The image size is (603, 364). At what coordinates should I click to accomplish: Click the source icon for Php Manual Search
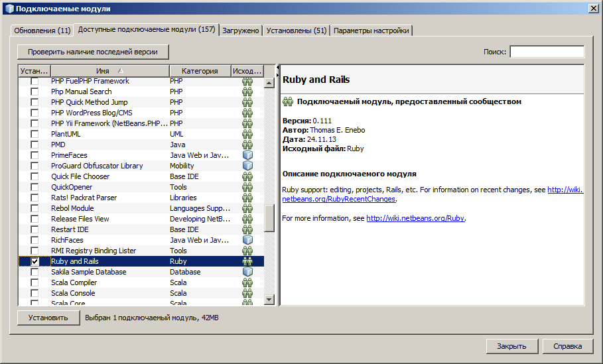click(247, 91)
